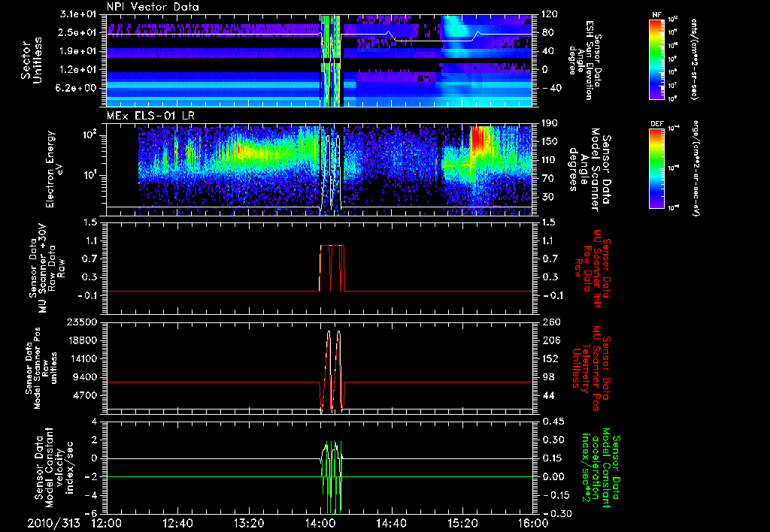Select the "6.2e+00" sector axis value

coord(77,88)
